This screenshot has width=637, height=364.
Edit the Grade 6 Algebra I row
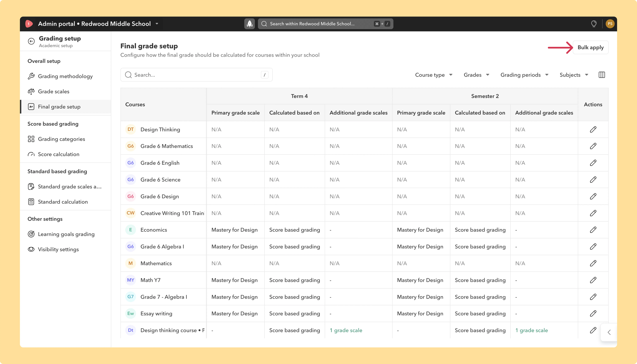(x=593, y=246)
